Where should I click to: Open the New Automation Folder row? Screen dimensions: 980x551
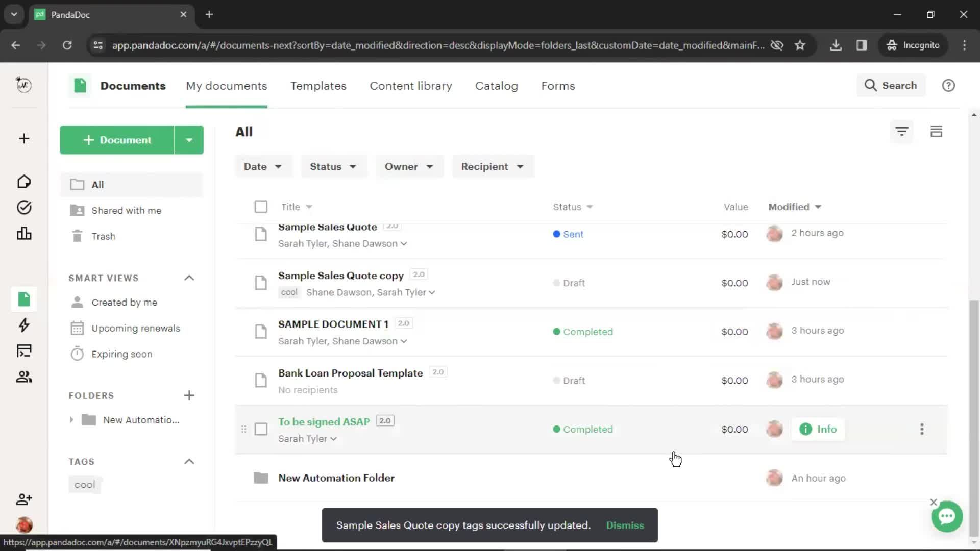pyautogui.click(x=591, y=478)
